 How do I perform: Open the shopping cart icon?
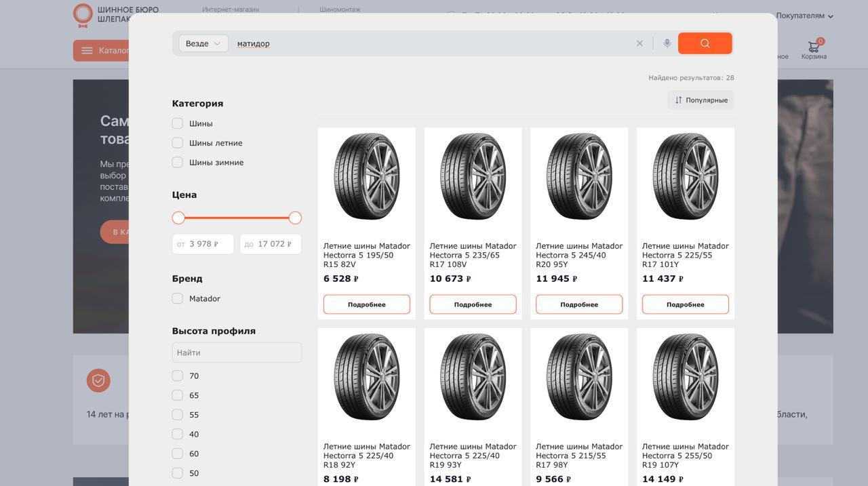tap(814, 46)
